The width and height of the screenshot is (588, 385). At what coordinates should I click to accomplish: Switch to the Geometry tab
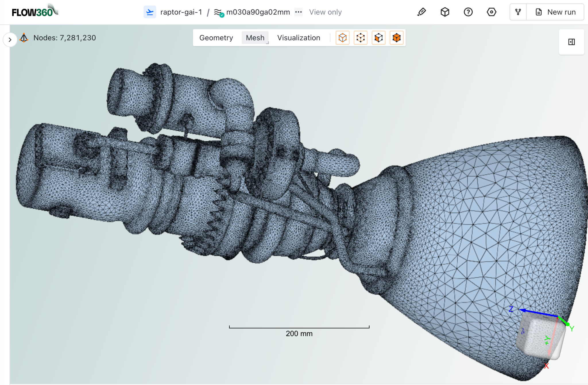[x=216, y=38]
